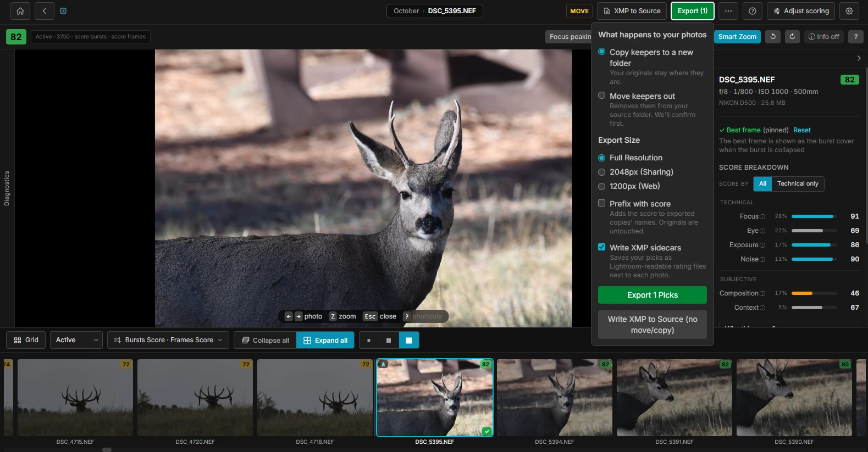
Task: Select the largest thumbnail size square
Action: 409,341
